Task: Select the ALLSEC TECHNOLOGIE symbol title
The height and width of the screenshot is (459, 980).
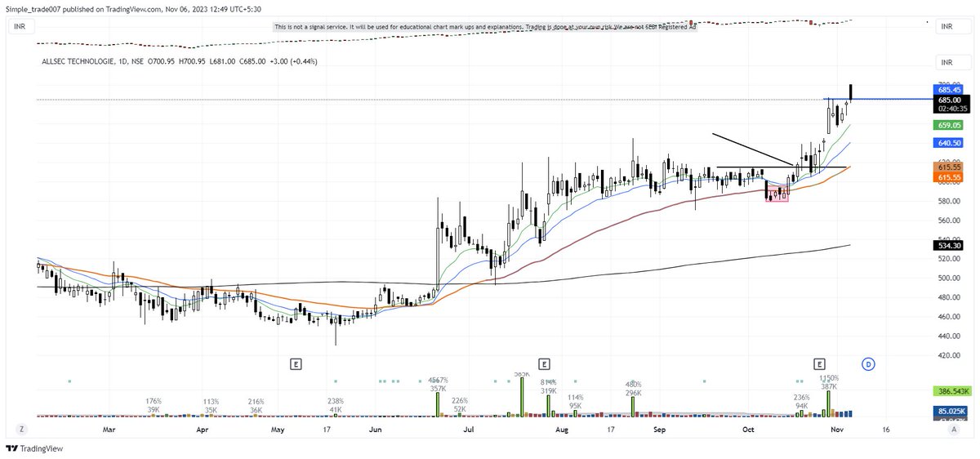Action: (x=80, y=61)
